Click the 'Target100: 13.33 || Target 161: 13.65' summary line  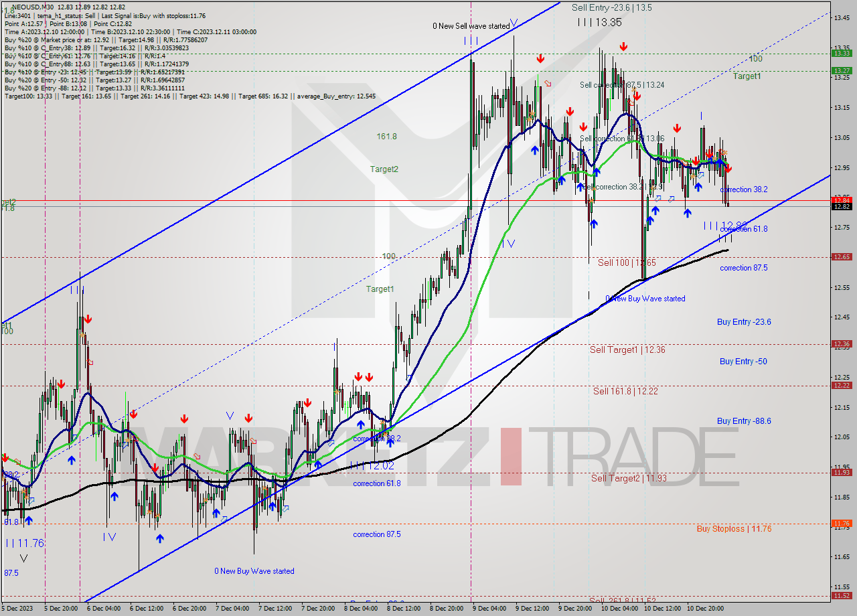coord(189,96)
